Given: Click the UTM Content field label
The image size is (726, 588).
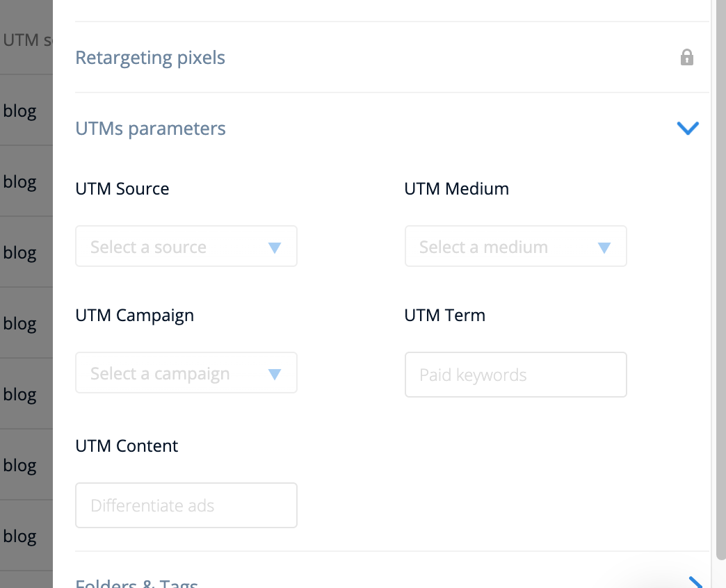Looking at the screenshot, I should coord(127,446).
